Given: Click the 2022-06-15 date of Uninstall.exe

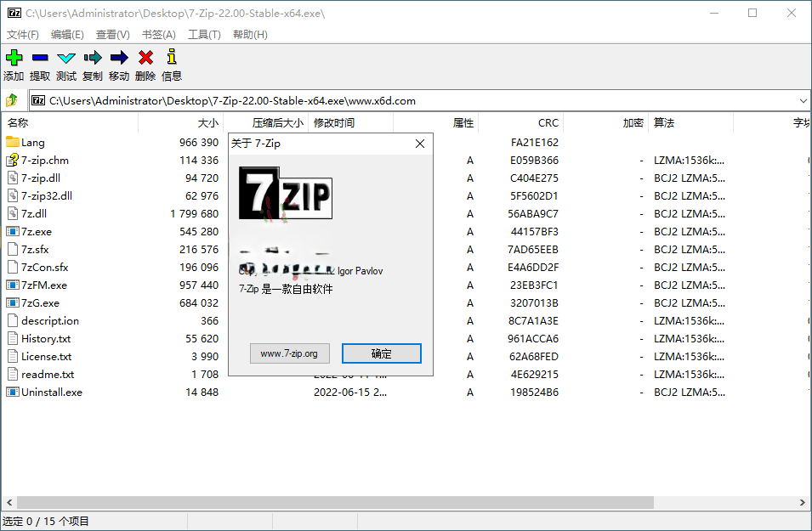Looking at the screenshot, I should coord(350,393).
